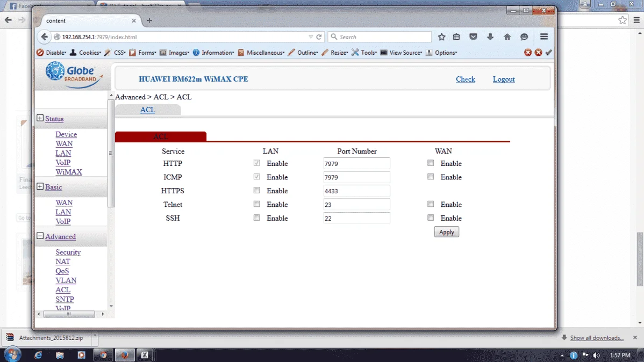Open the Forms dropdown menu
This screenshot has height=362, width=644.
142,53
